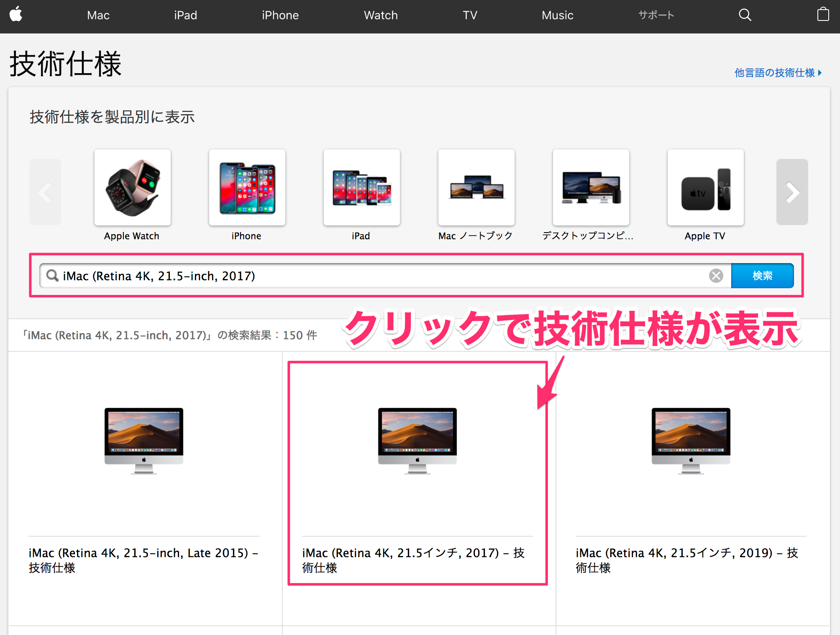Select the デスクトップコンピ... category thumbnail
Viewport: 840px width, 635px height.
pos(591,187)
